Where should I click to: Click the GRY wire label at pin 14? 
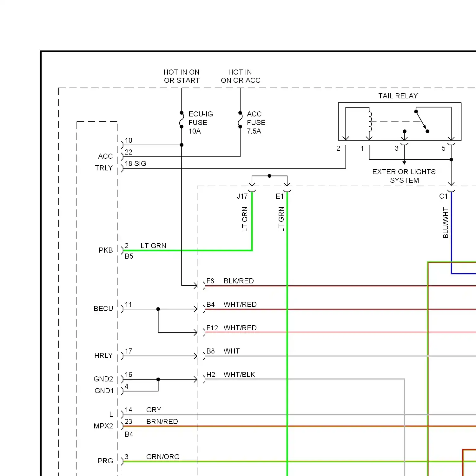tap(154, 410)
